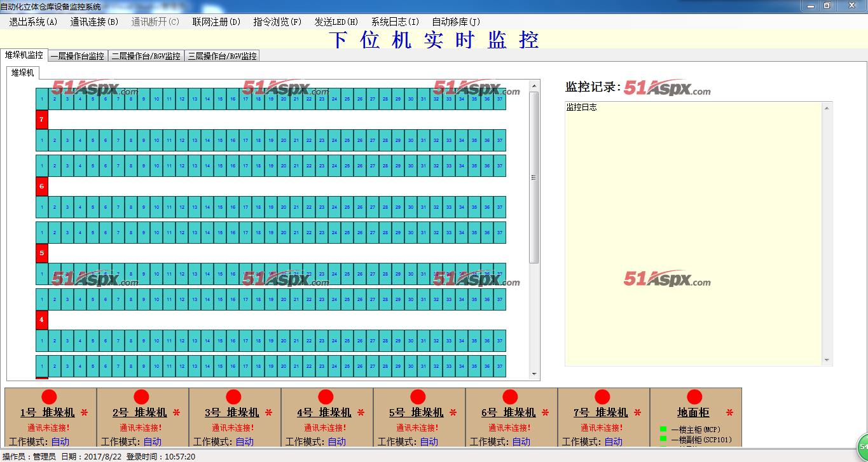The width and height of the screenshot is (868, 462).
Task: Open the 指令浏览(F) menu
Action: (x=277, y=22)
